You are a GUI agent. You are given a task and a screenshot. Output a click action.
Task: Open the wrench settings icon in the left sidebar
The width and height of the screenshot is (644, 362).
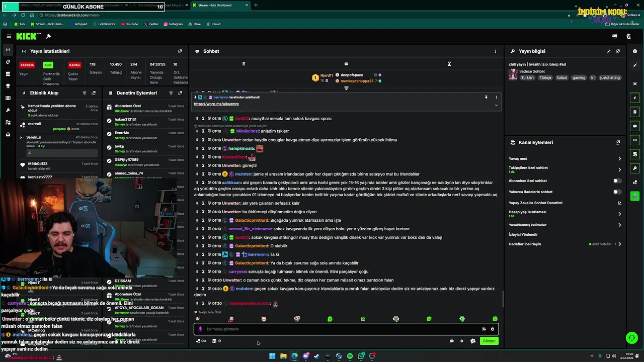pos(8,110)
